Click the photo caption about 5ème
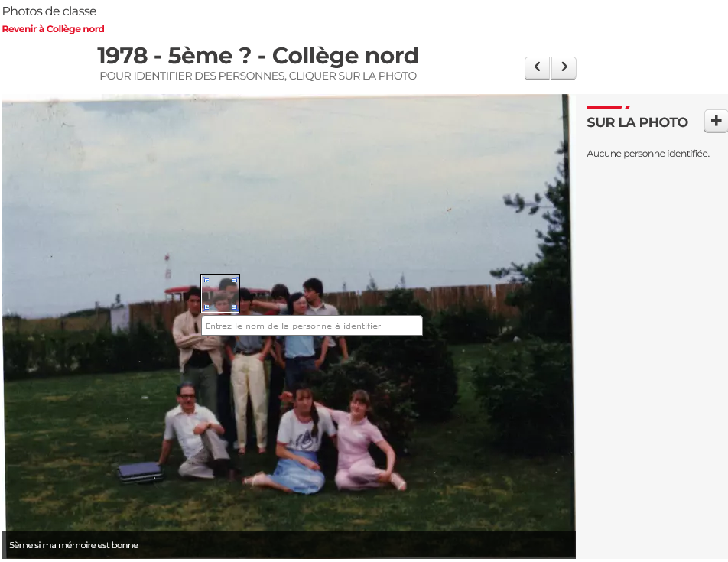 pos(74,545)
